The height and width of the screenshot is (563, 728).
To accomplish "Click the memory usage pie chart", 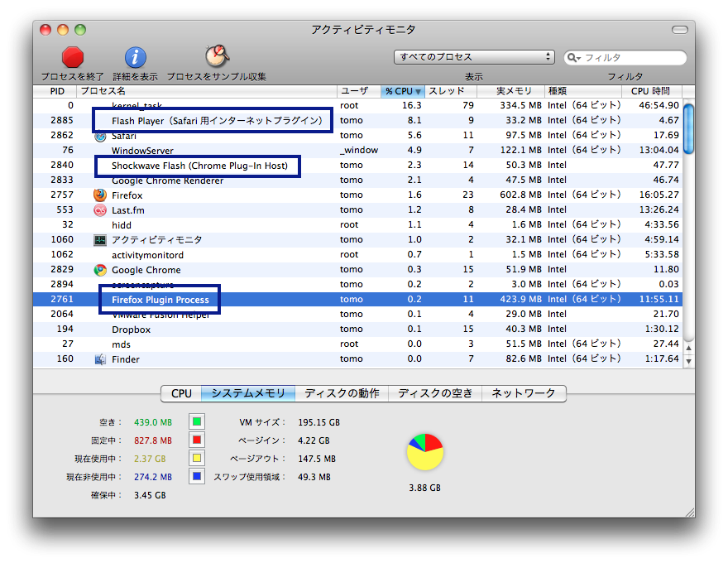I will pos(425,452).
